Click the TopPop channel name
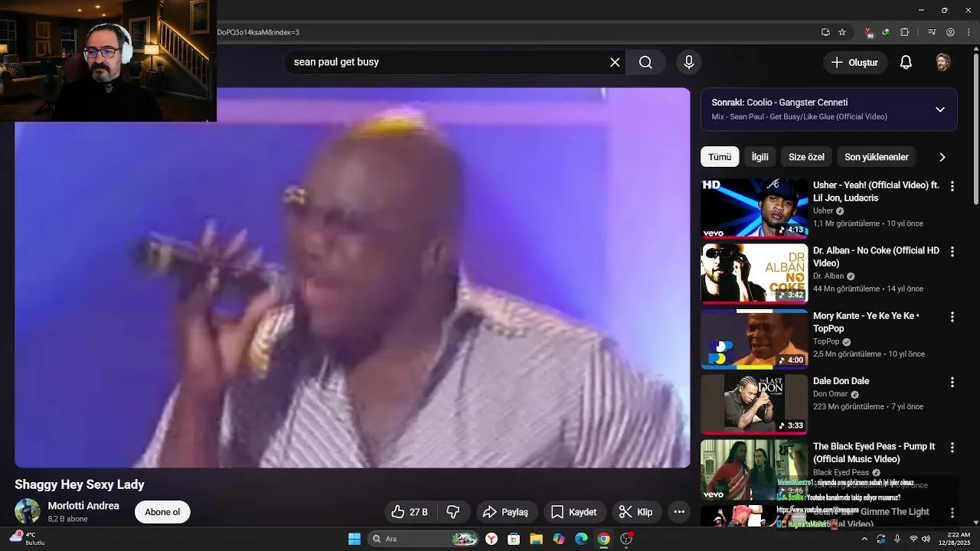Screen dimensions: 980x551 [x=826, y=341]
